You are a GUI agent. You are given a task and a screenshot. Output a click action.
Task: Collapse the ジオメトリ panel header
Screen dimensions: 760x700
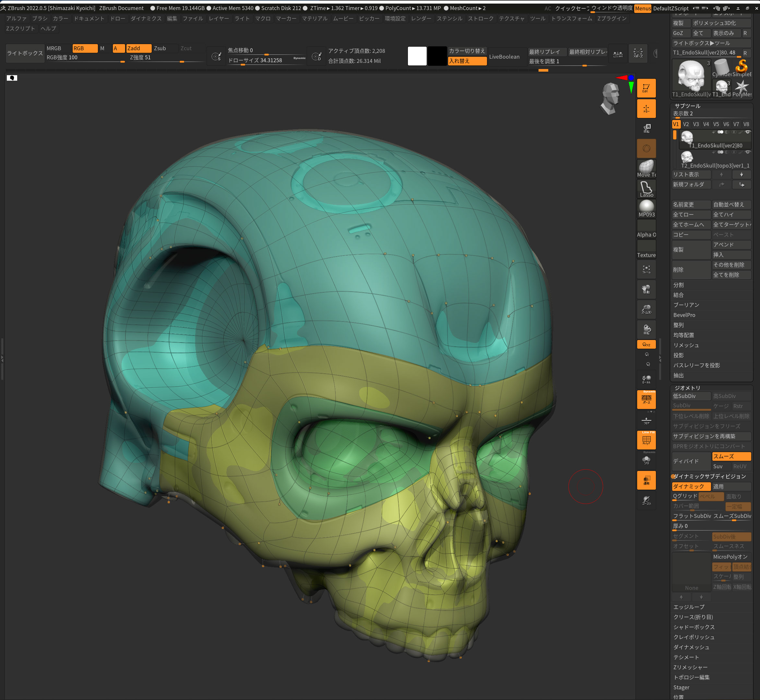687,388
